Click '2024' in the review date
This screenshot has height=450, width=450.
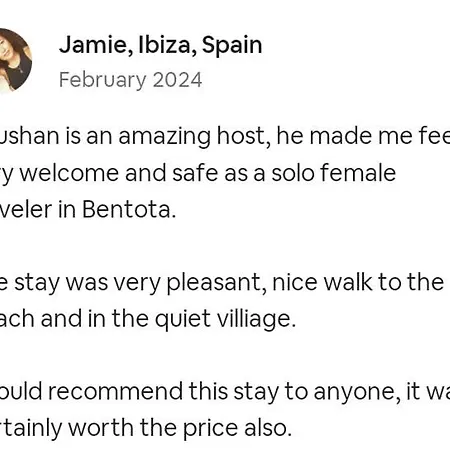pyautogui.click(x=177, y=80)
